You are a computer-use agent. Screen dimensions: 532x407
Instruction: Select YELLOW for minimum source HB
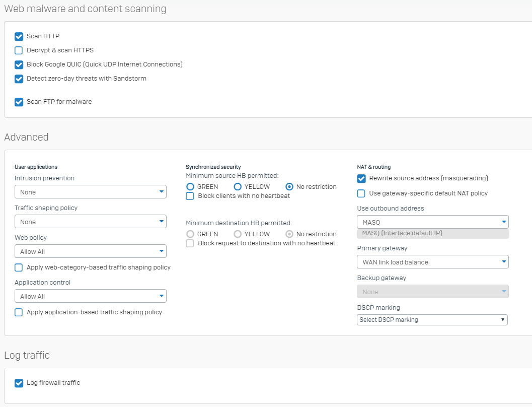click(238, 187)
